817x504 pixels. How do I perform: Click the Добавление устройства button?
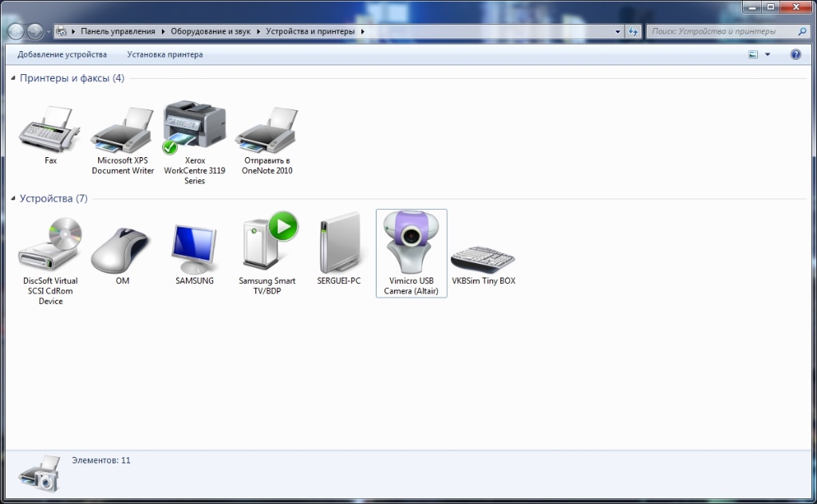pyautogui.click(x=62, y=54)
